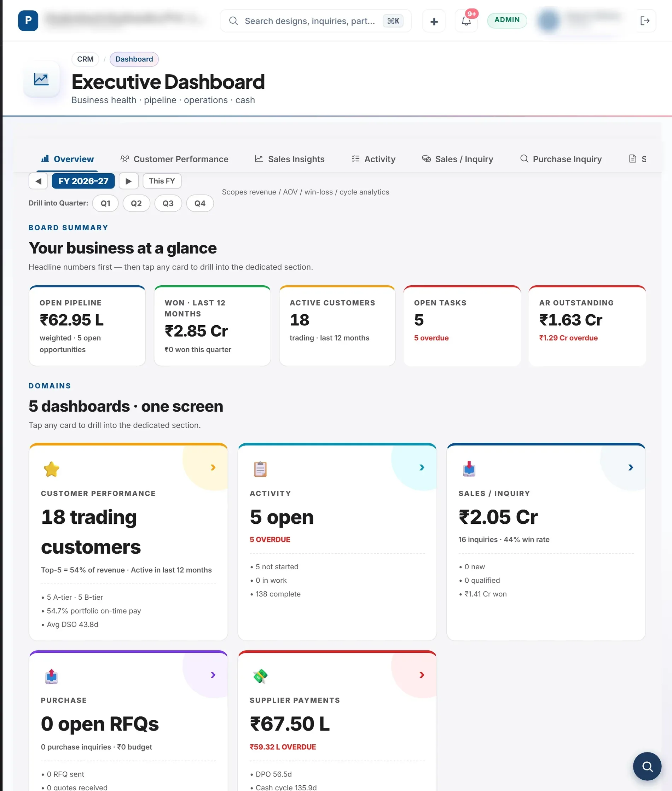Go to next fiscal year arrow
Screen dimensions: 672x791
click(128, 181)
